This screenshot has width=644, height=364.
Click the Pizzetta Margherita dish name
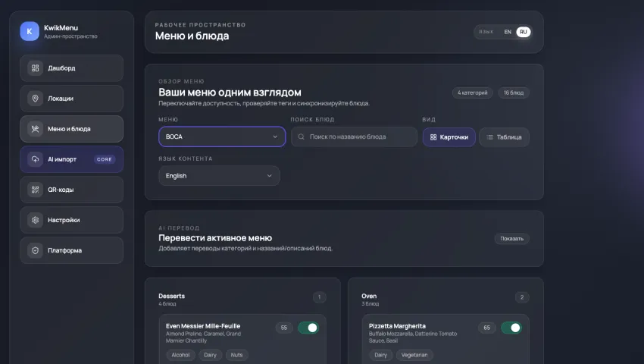coord(397,326)
